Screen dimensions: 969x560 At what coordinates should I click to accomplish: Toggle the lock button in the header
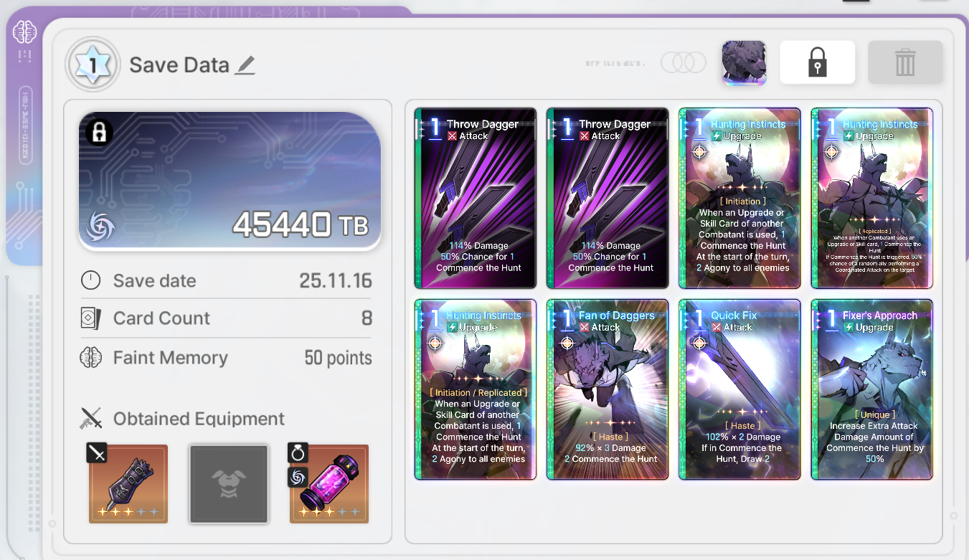[817, 62]
